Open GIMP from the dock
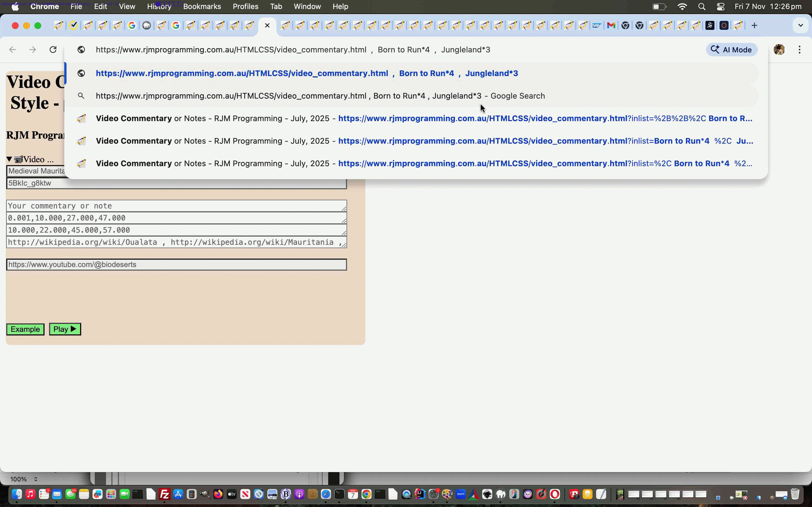This screenshot has width=812, height=507. click(528, 494)
